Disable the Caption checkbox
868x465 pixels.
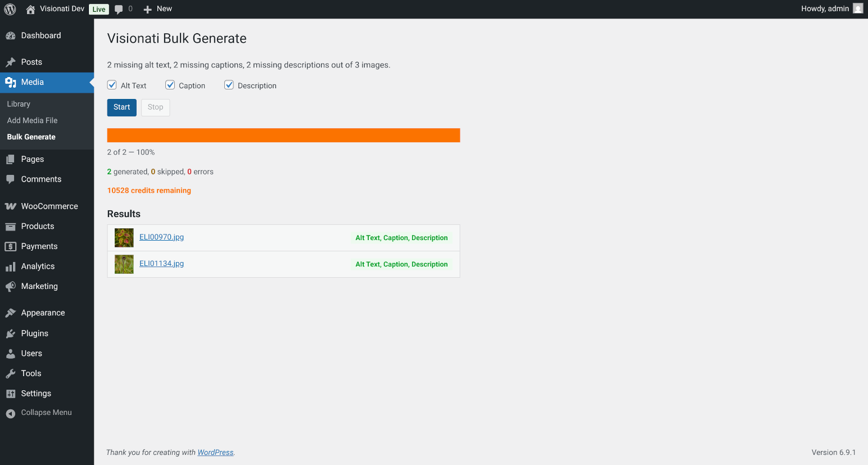tap(170, 84)
